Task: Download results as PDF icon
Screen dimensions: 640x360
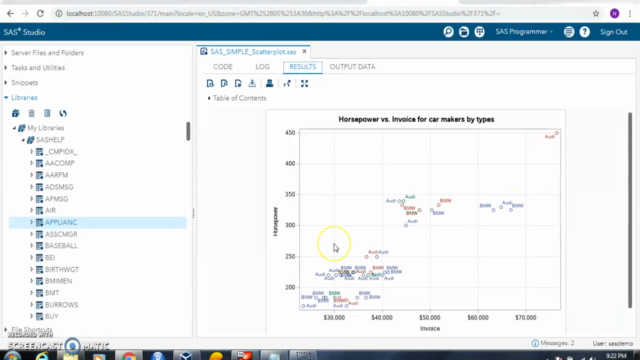Action: [224, 84]
